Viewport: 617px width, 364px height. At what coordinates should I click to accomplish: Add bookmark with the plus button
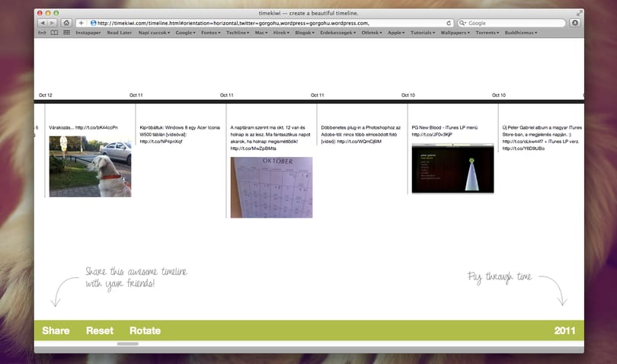(x=81, y=23)
